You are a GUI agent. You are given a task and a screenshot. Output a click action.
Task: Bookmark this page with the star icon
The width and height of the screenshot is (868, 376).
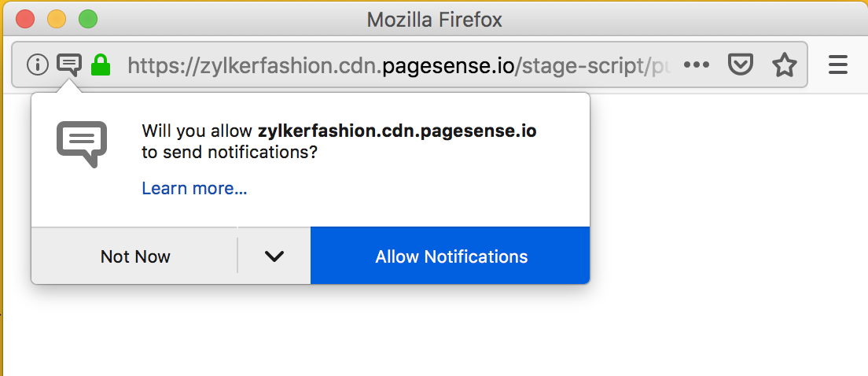(x=784, y=65)
